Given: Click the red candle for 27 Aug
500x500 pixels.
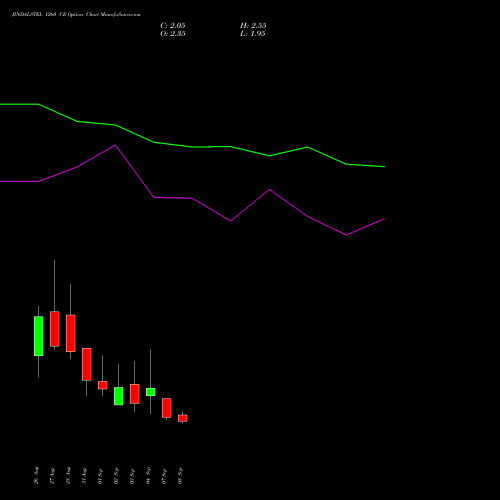Looking at the screenshot, I should tap(55, 329).
